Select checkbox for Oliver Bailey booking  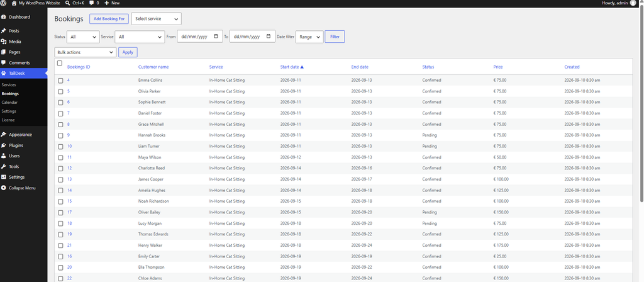60,213
